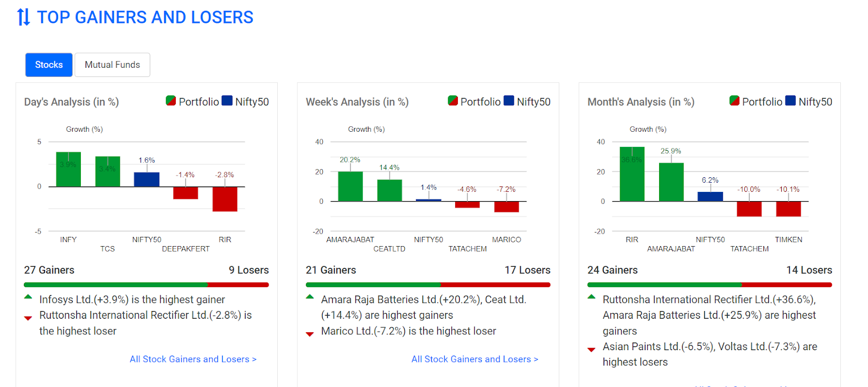The image size is (868, 387).
Task: Click the '6.2%' data label in Month's chart
Action: pyautogui.click(x=710, y=180)
